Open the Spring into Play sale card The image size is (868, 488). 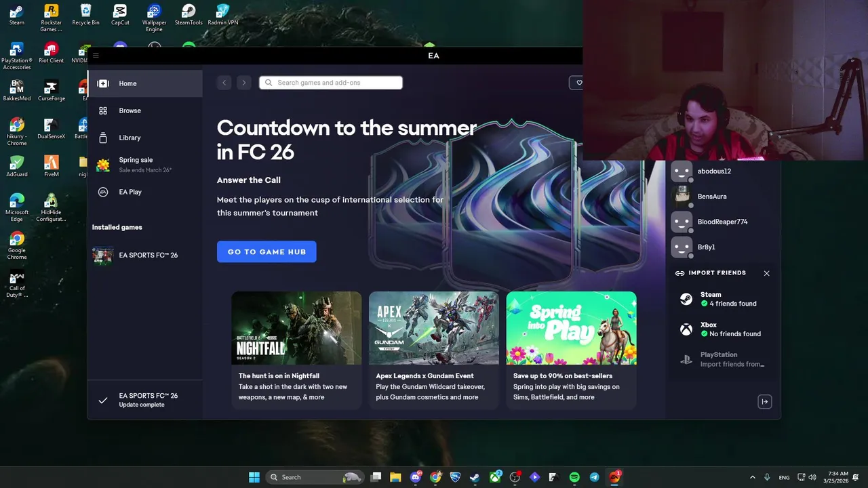[x=571, y=350]
